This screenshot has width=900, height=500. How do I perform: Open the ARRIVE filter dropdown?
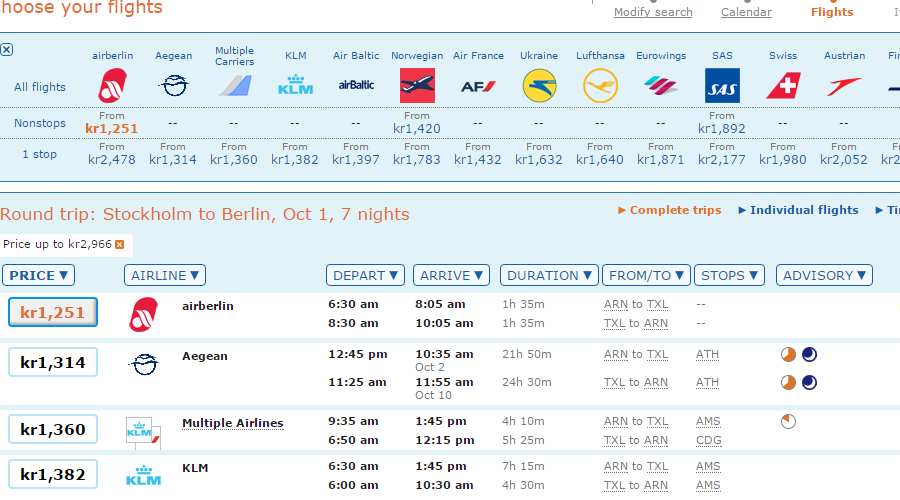pos(451,276)
